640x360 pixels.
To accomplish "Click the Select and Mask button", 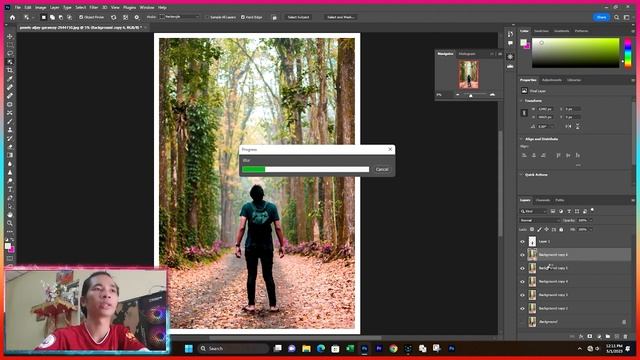I will [341, 17].
